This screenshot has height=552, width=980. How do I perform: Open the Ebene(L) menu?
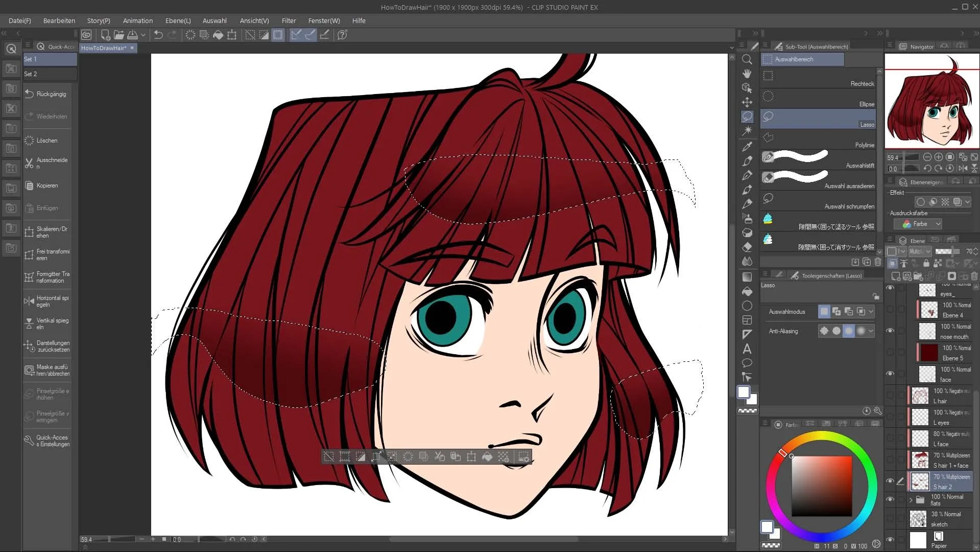[x=178, y=20]
